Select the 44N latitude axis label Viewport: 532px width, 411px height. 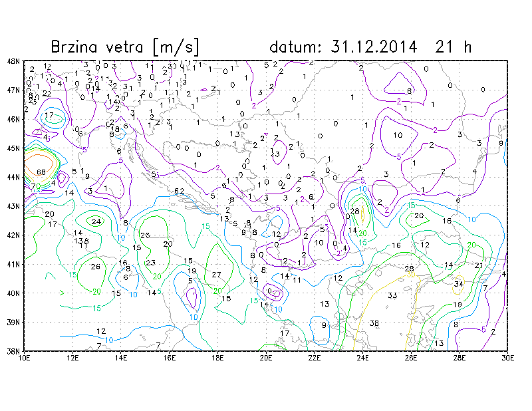pos(13,177)
